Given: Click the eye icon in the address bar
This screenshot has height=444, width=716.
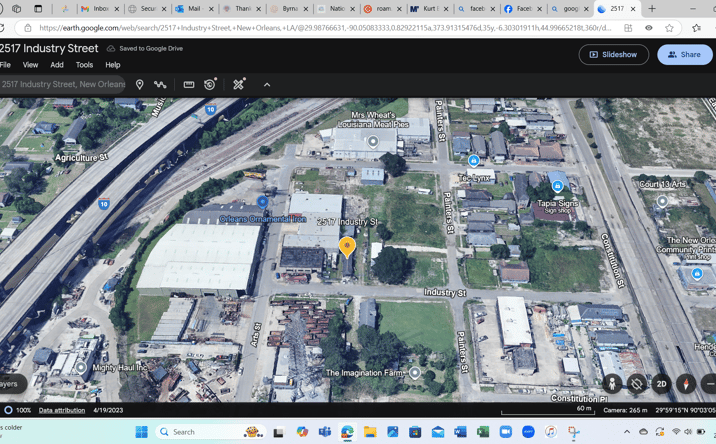Looking at the screenshot, I should pos(648,28).
